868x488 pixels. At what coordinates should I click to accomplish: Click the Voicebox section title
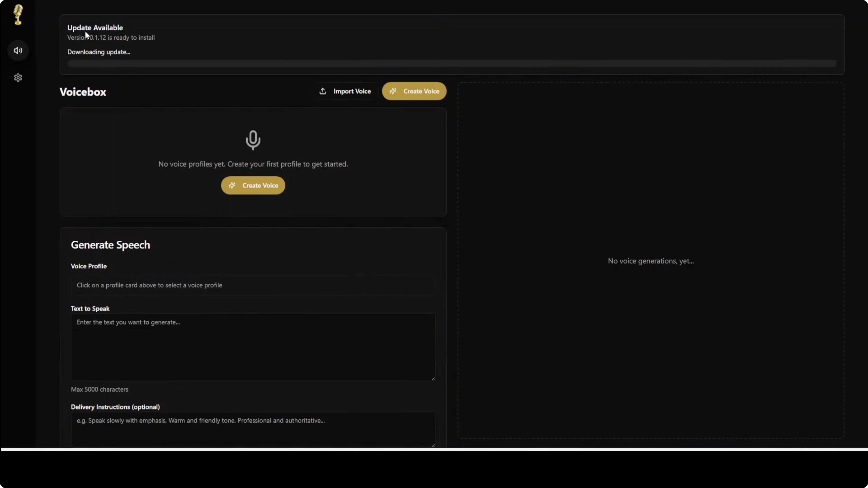pyautogui.click(x=83, y=92)
